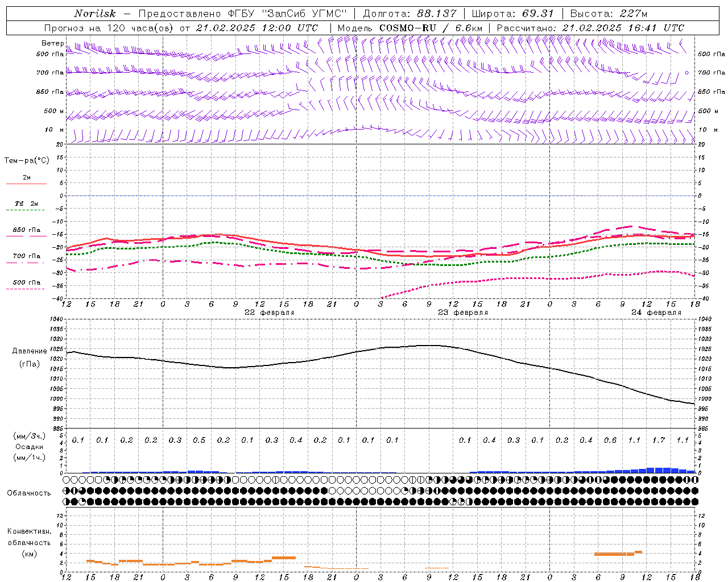Click the (мм/3ч.) precipitation unit label
This screenshot has height=582, width=728.
click(29, 436)
